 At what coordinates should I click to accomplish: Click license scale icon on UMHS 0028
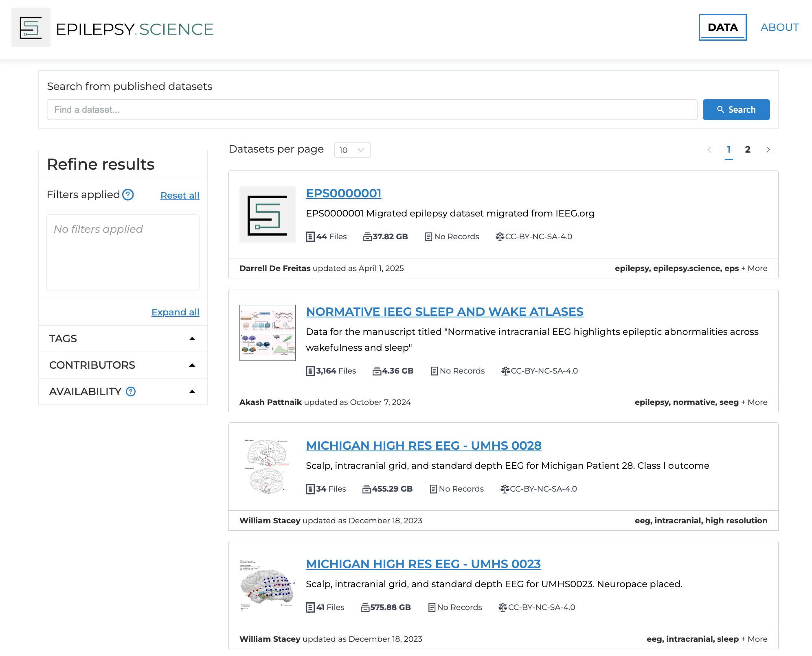tap(505, 489)
